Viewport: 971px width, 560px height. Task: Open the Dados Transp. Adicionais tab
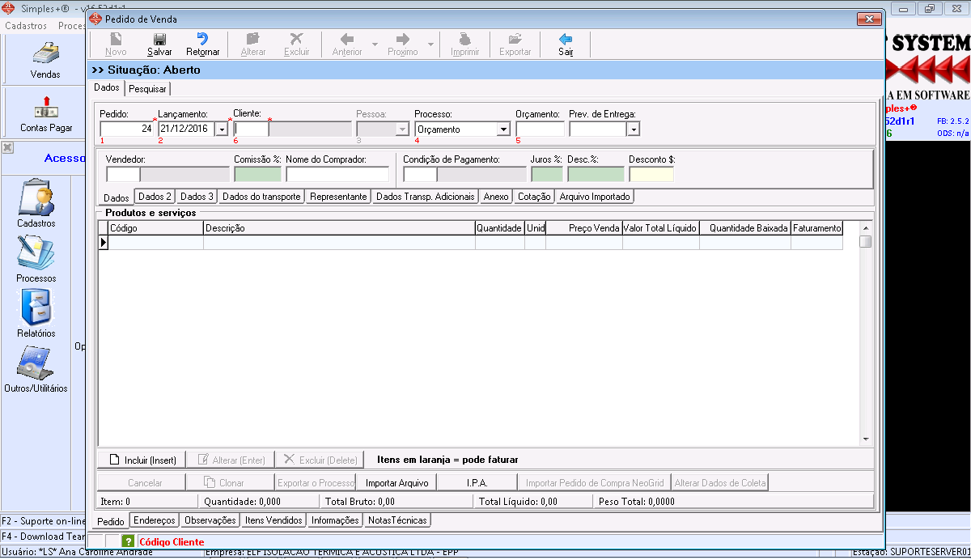425,197
